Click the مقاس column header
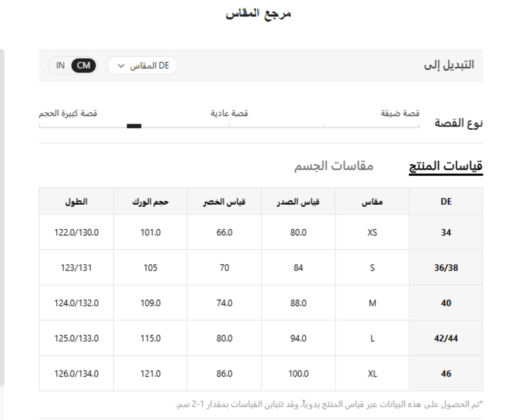Image resolution: width=517 pixels, height=420 pixels. click(372, 202)
